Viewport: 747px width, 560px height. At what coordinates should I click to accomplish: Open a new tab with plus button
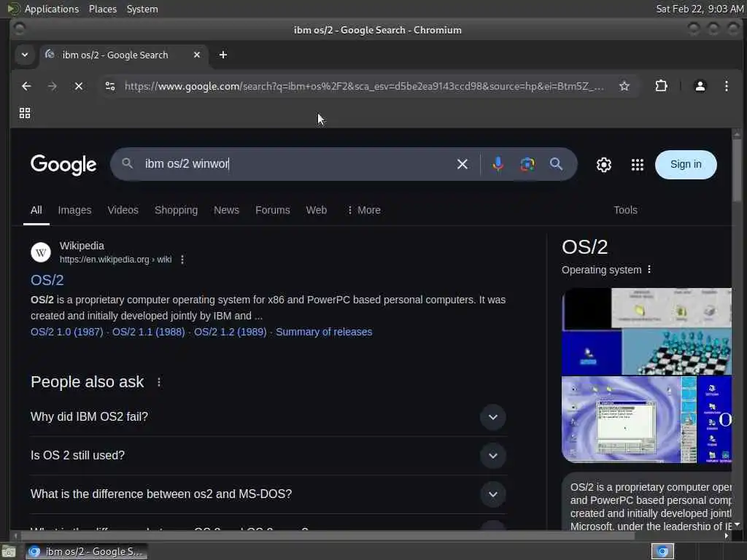point(223,55)
